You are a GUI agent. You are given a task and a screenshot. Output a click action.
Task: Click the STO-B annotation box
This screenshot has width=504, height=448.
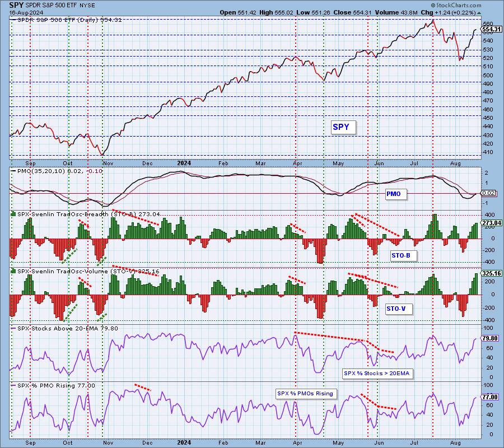pyautogui.click(x=403, y=255)
